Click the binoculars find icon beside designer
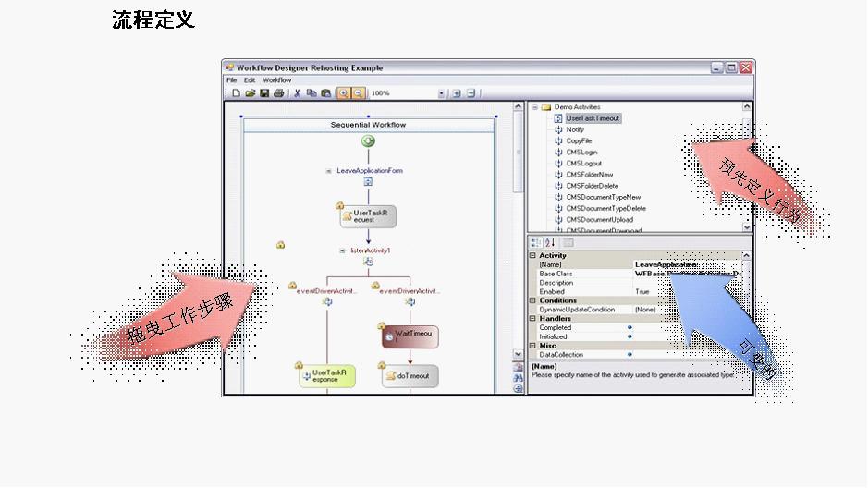The height and width of the screenshot is (488, 868). [x=519, y=378]
